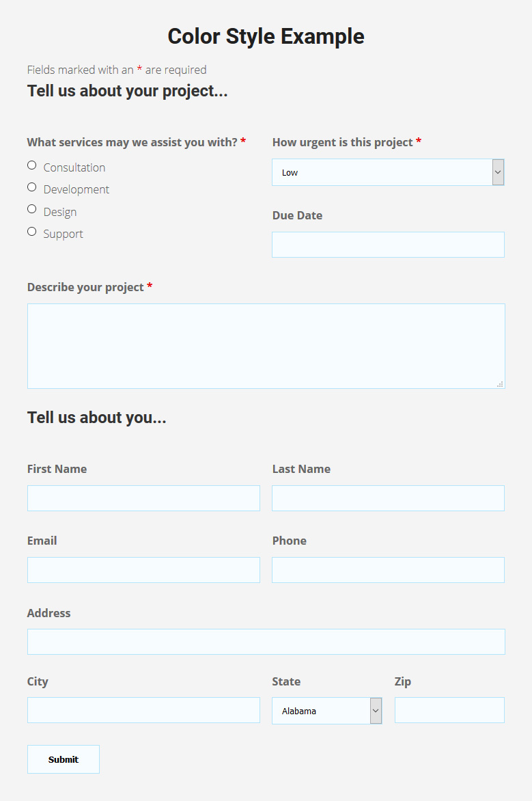The image size is (532, 801).
Task: Expand the State dropdown showing Alabama
Action: pos(321,711)
